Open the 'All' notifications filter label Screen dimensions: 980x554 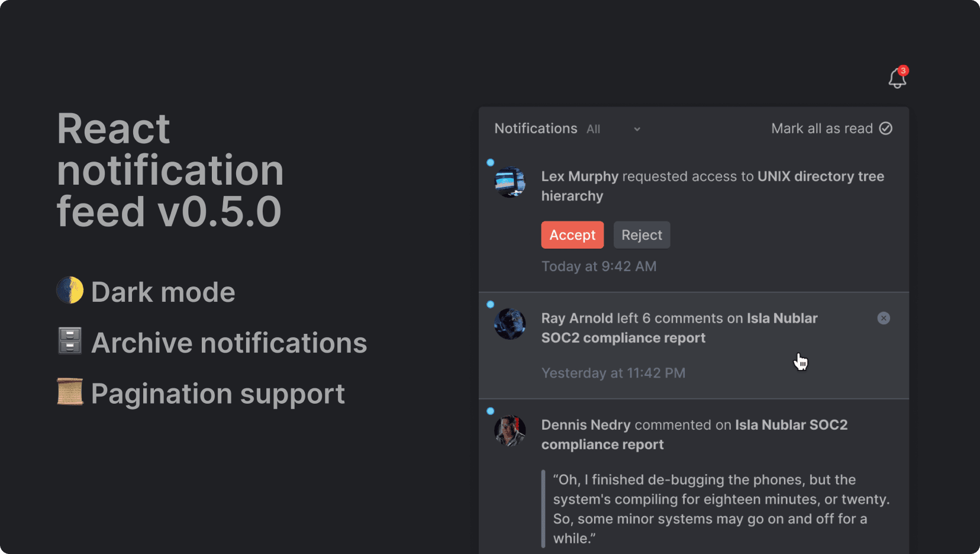pyautogui.click(x=594, y=130)
